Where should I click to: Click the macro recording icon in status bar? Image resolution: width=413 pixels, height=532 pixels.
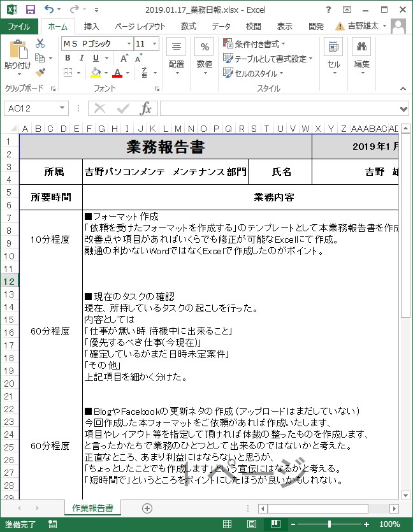click(53, 524)
